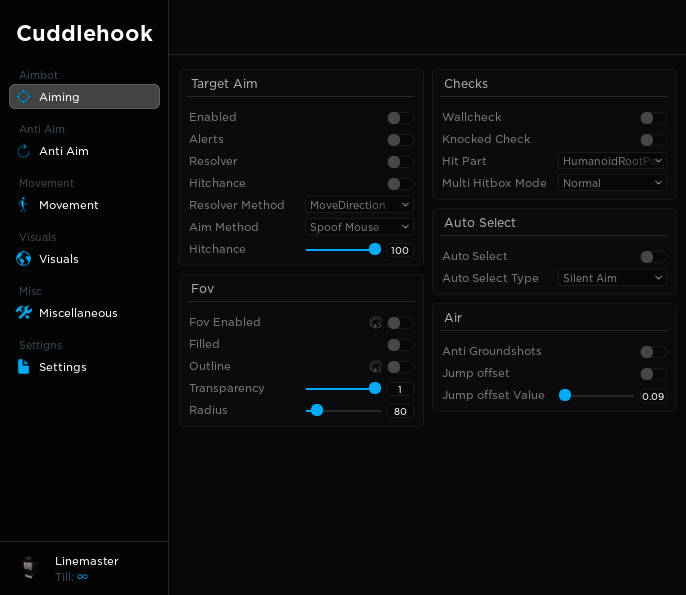The height and width of the screenshot is (595, 686).
Task: Click the Visuals globe icon
Action: pos(24,259)
